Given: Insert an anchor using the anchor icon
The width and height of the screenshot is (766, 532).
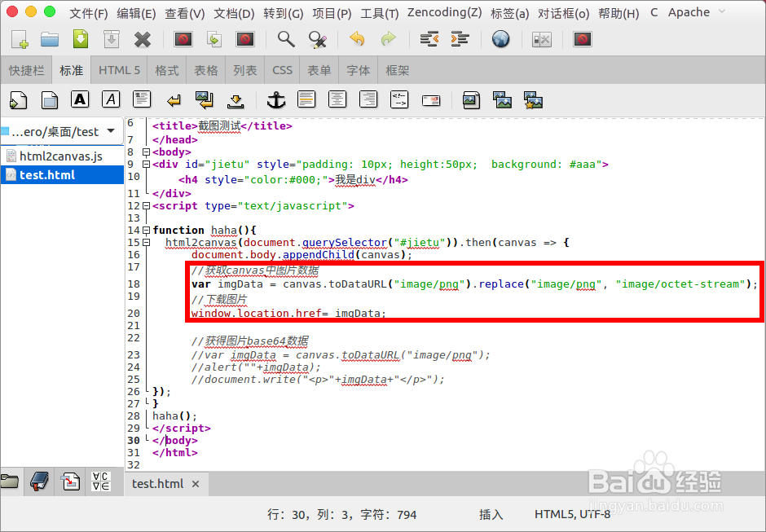Looking at the screenshot, I should [x=276, y=99].
